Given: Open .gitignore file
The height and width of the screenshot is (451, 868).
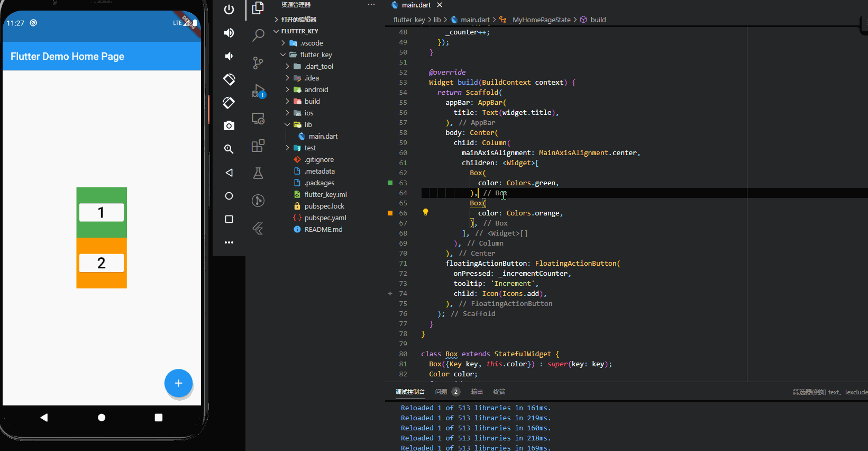Looking at the screenshot, I should click(x=319, y=159).
